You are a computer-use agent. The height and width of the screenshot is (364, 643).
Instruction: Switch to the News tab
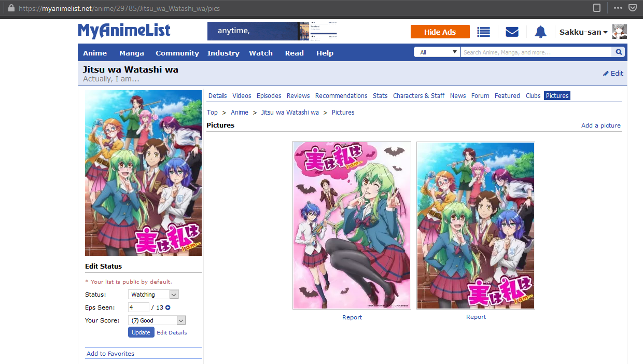[458, 95]
